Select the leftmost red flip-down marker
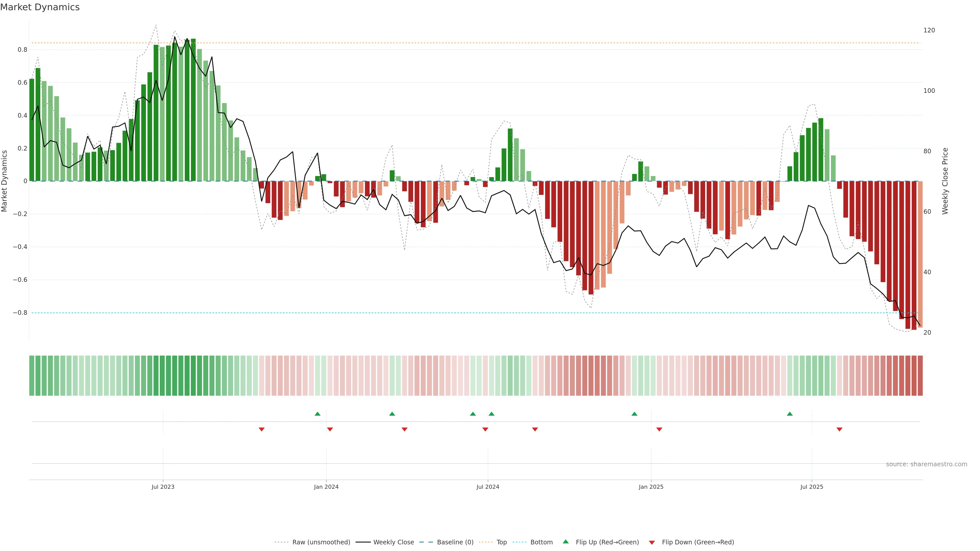Viewport: 980px width, 551px height. [x=261, y=429]
